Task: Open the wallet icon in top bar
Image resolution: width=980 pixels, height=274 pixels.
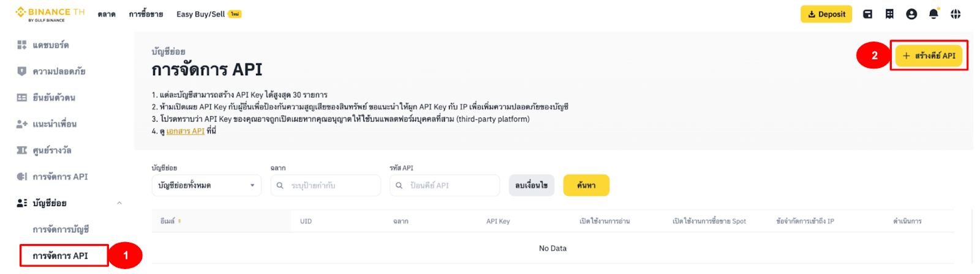Action: point(867,14)
